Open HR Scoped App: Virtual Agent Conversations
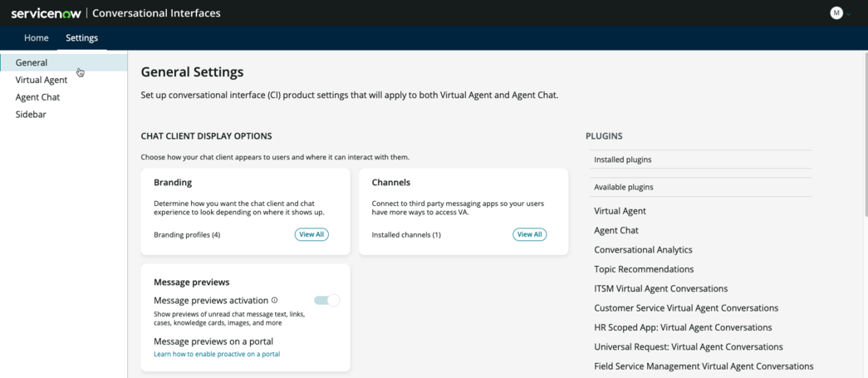Screen dimensions: 868x378 683,327
